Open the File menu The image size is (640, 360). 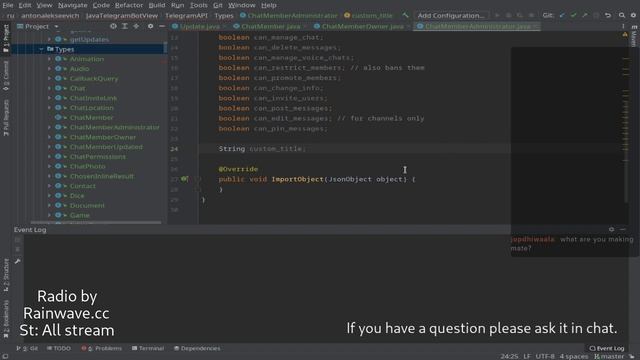(x=8, y=5)
